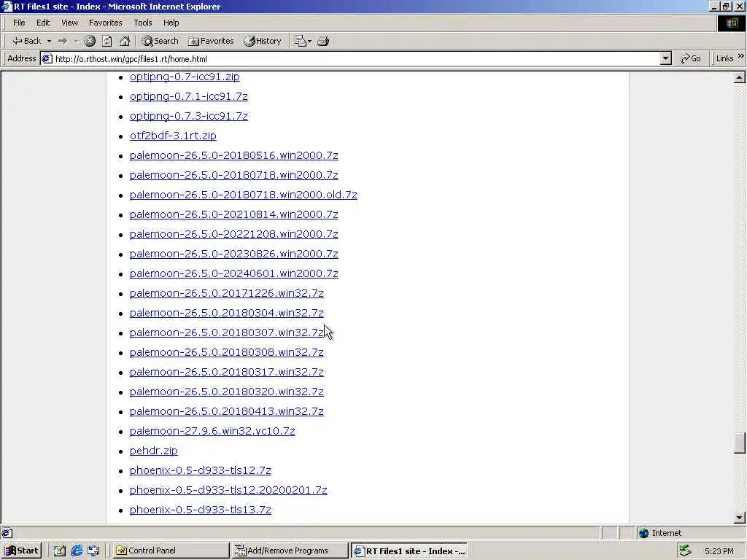The image size is (747, 560).
Task: Open phoenix-0.5-cl933-tls12.20200201.7z link
Action: click(x=228, y=490)
